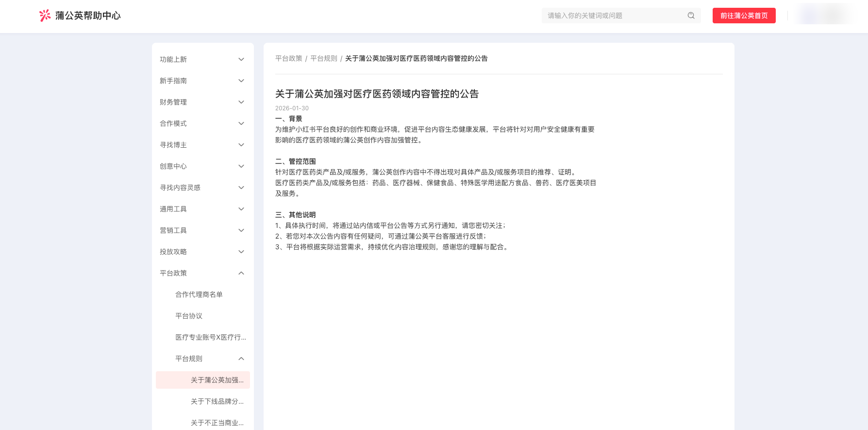Expand the 功能上新 chevron
Image resolution: width=868 pixels, height=430 pixels.
[x=241, y=59]
